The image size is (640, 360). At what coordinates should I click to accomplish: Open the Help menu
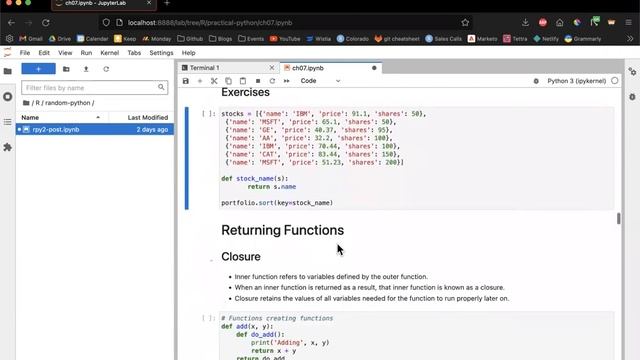point(189,53)
